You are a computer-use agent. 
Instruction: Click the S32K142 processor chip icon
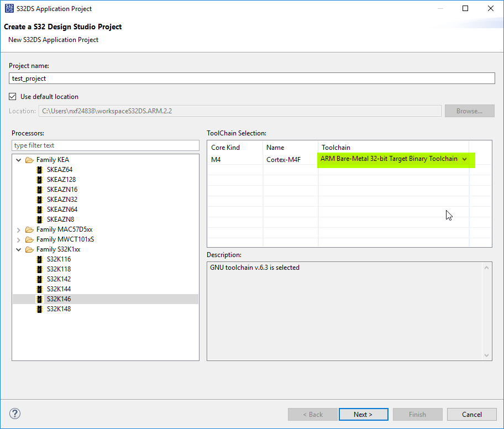(40, 280)
